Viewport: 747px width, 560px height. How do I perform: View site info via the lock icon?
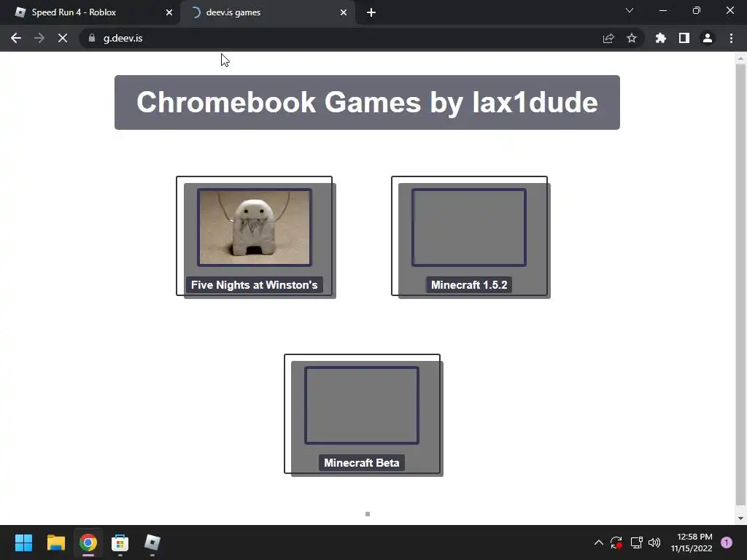click(92, 38)
